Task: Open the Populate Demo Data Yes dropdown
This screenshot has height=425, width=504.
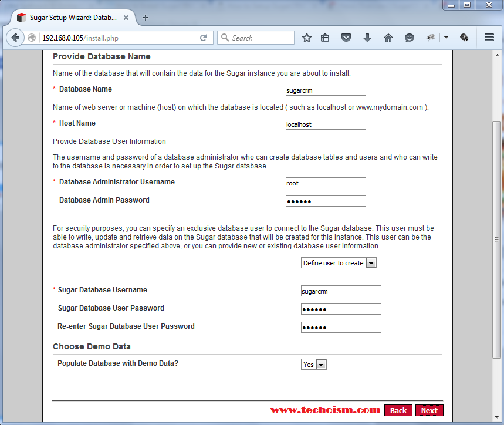Action: tap(314, 365)
